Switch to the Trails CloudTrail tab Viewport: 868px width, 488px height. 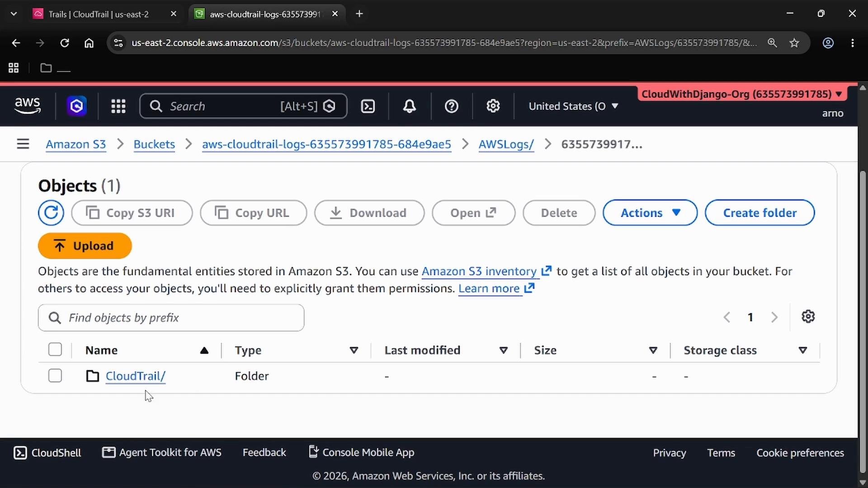point(99,14)
